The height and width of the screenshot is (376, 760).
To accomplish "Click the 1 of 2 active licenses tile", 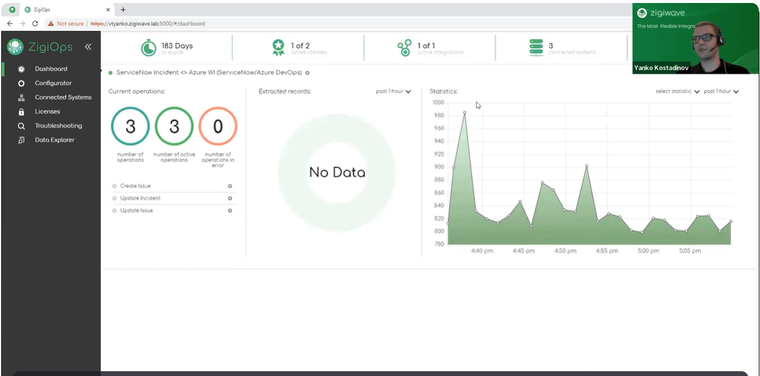I will point(299,47).
